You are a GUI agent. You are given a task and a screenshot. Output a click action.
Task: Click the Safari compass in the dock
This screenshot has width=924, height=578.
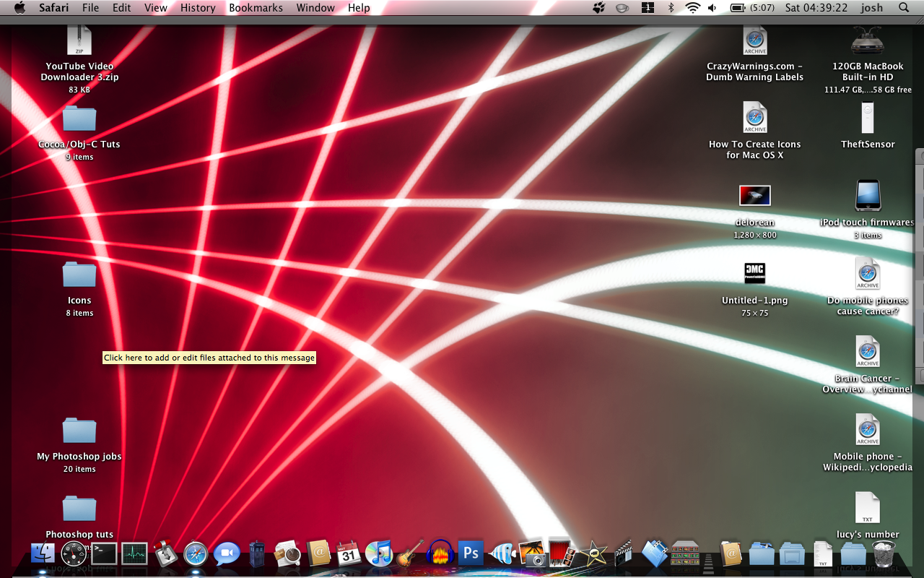196,554
